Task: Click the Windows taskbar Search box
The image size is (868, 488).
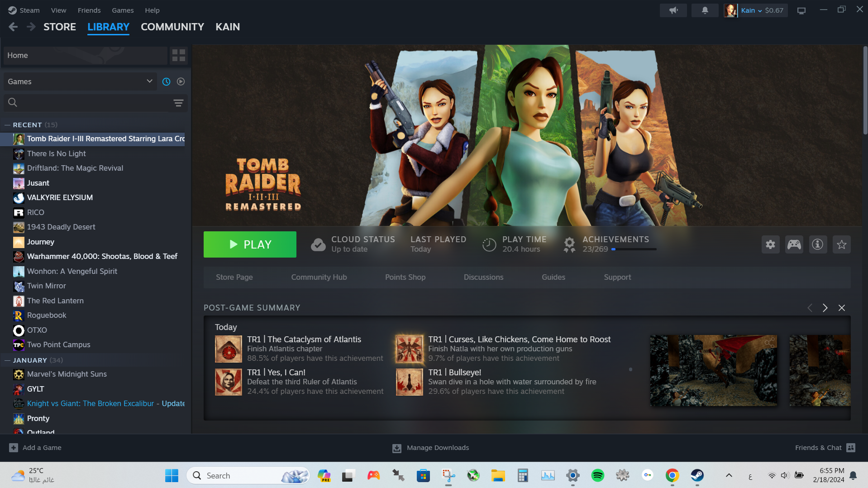Action: pos(248,475)
